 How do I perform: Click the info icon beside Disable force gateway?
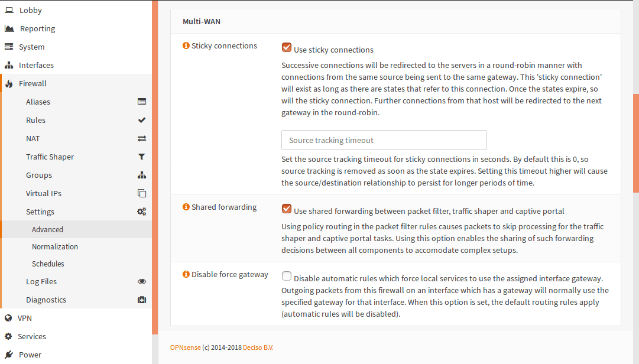tap(186, 275)
